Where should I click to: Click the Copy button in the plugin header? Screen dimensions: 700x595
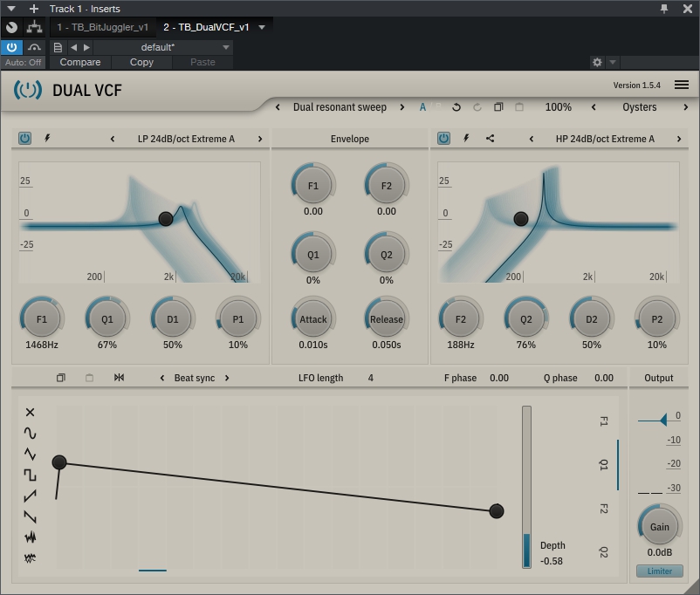click(x=141, y=62)
